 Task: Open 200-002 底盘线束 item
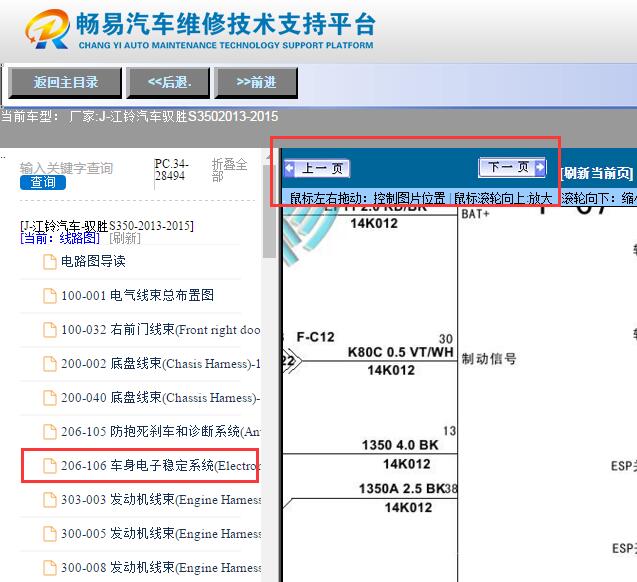(161, 363)
